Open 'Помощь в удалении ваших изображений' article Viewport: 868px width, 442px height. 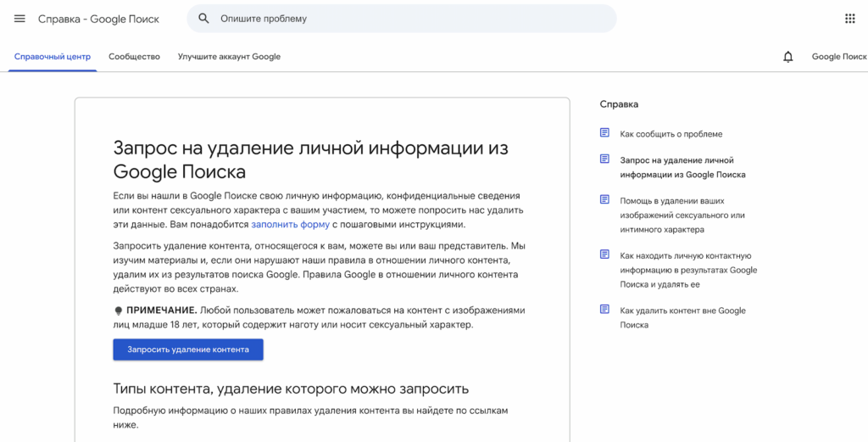682,215
